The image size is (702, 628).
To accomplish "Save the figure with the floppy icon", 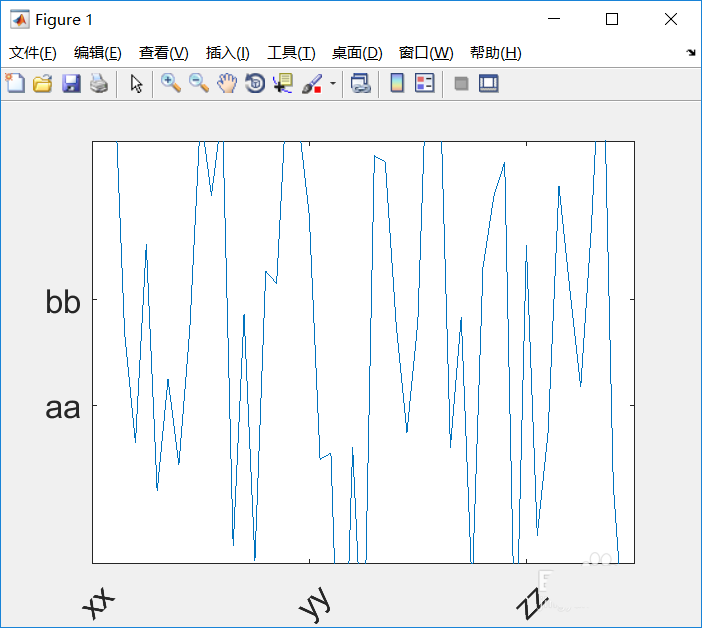I will point(71,84).
